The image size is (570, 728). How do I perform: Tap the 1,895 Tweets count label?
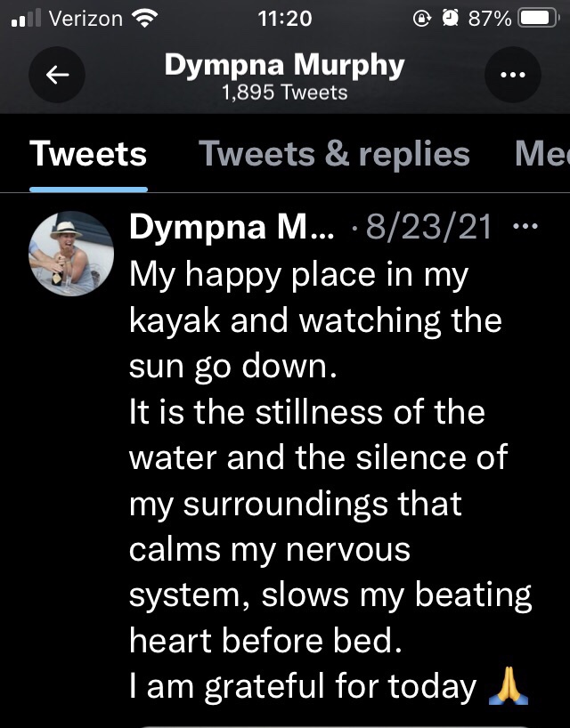(284, 93)
